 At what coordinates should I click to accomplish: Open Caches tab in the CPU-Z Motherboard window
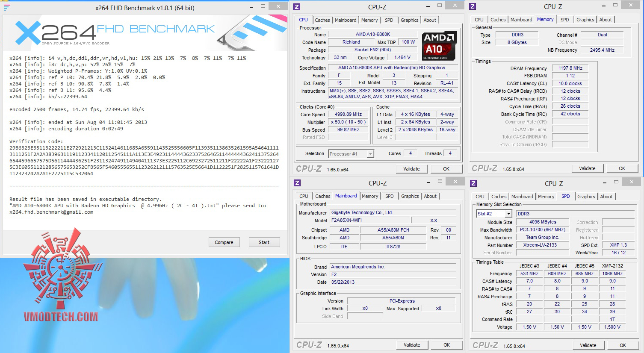coord(322,196)
